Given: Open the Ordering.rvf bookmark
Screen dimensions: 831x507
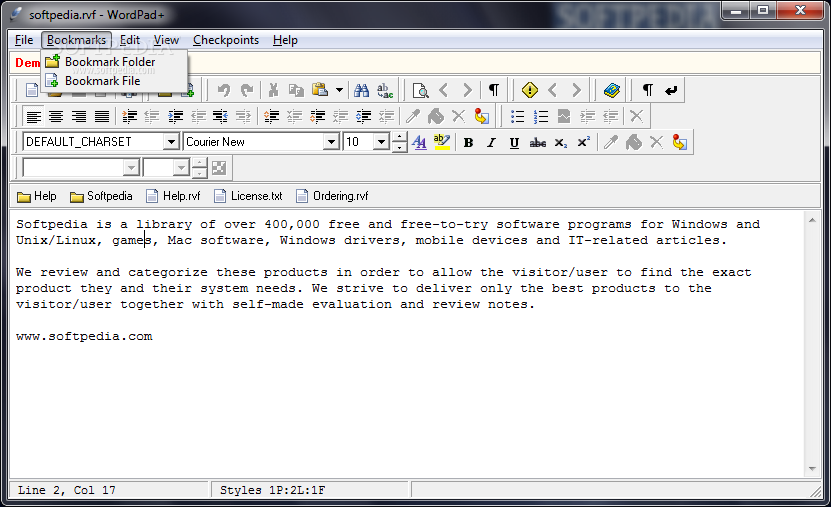Looking at the screenshot, I should pos(332,196).
